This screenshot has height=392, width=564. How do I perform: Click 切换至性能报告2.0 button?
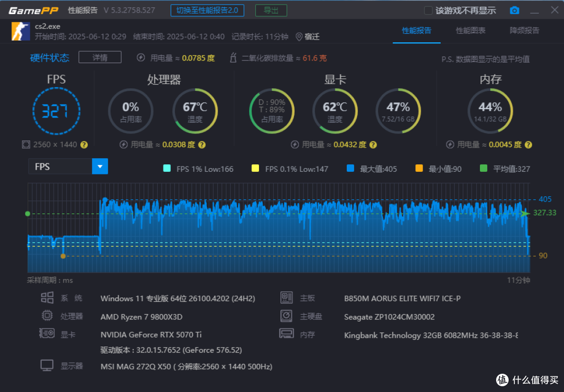[207, 10]
